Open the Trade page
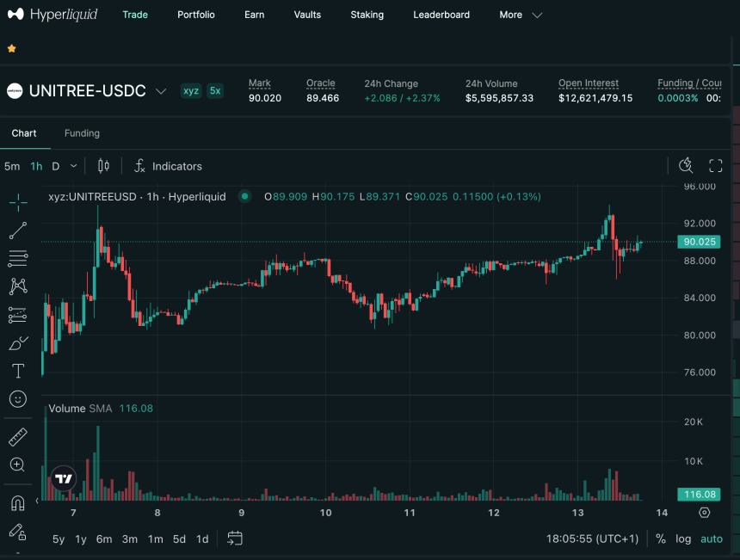The height and width of the screenshot is (560, 740). click(x=135, y=15)
